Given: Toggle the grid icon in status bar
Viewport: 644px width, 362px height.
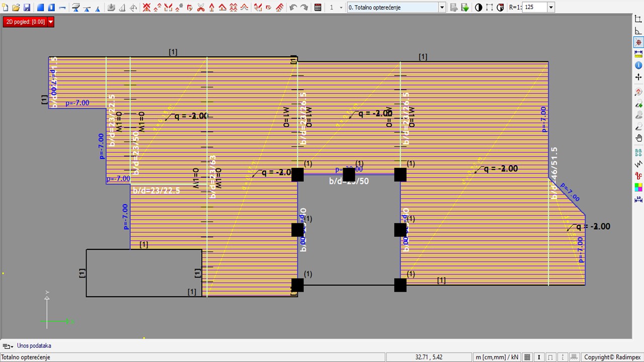Looking at the screenshot, I should [x=527, y=357].
